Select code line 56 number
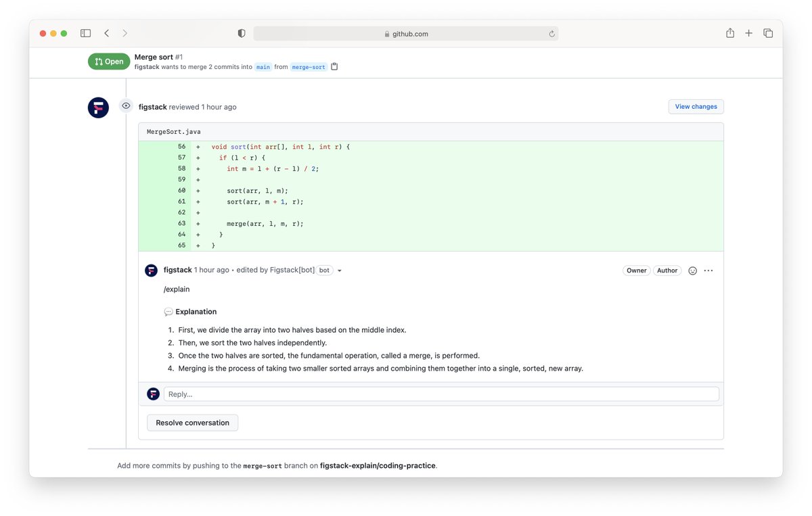812x516 pixels. 181,147
